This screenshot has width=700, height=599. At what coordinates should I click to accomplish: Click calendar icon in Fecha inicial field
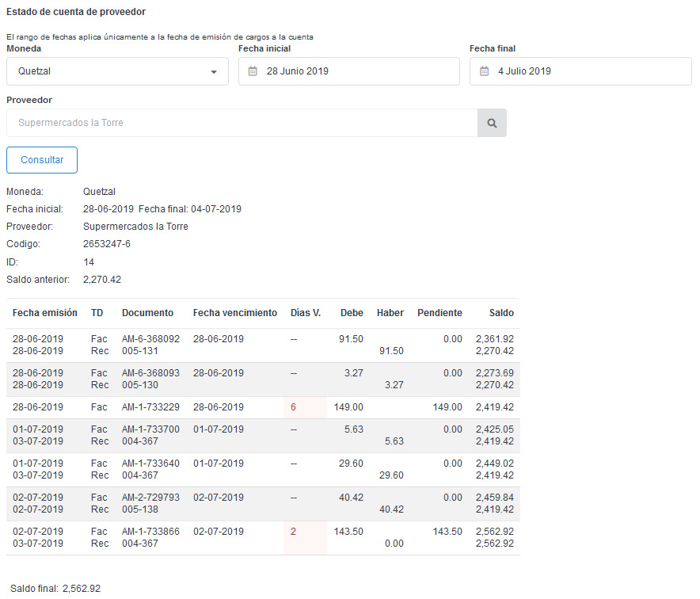pyautogui.click(x=253, y=71)
